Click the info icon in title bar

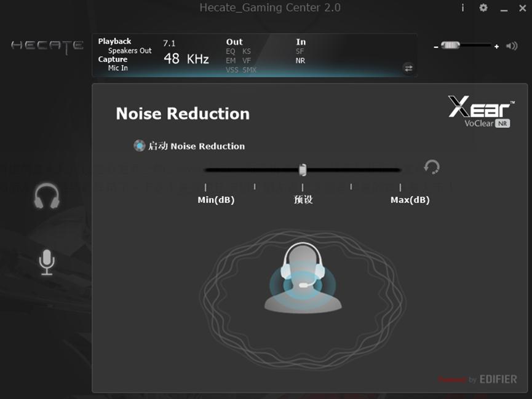pyautogui.click(x=463, y=8)
